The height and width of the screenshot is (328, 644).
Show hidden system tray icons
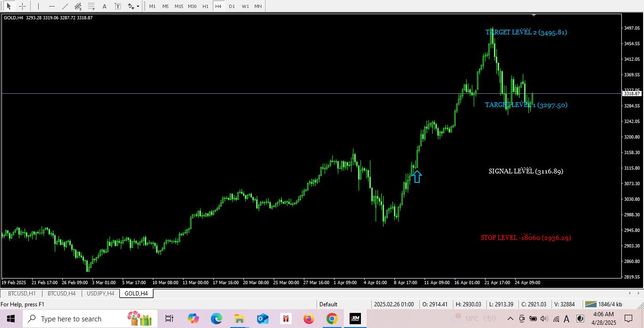click(x=510, y=319)
